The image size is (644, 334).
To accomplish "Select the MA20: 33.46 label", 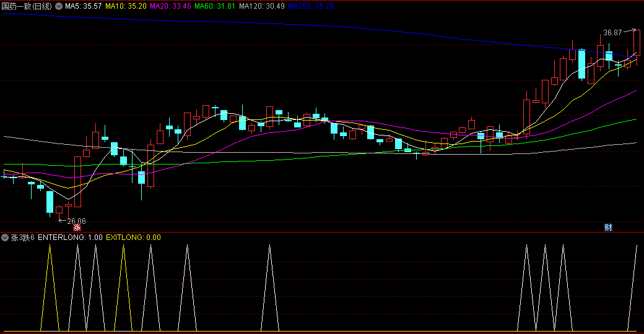I will pos(170,6).
